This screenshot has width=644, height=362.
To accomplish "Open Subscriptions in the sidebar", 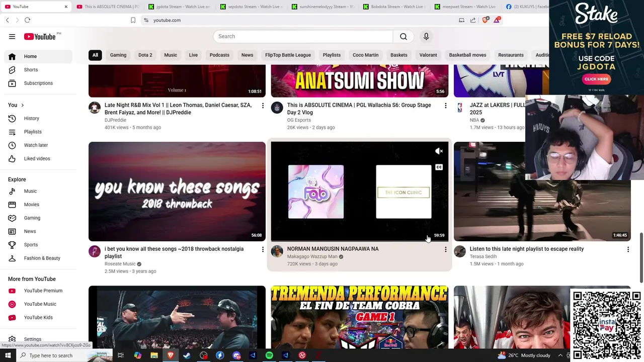I will pyautogui.click(x=38, y=83).
